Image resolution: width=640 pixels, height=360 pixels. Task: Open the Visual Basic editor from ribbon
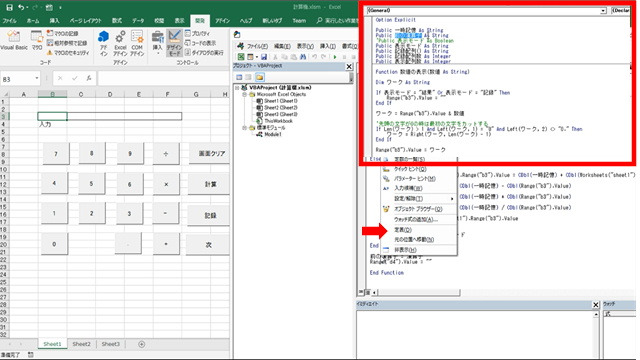14,41
